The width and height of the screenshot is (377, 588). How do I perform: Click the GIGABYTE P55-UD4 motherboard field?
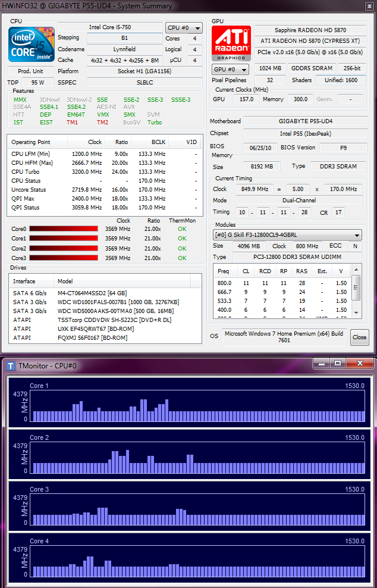click(306, 121)
